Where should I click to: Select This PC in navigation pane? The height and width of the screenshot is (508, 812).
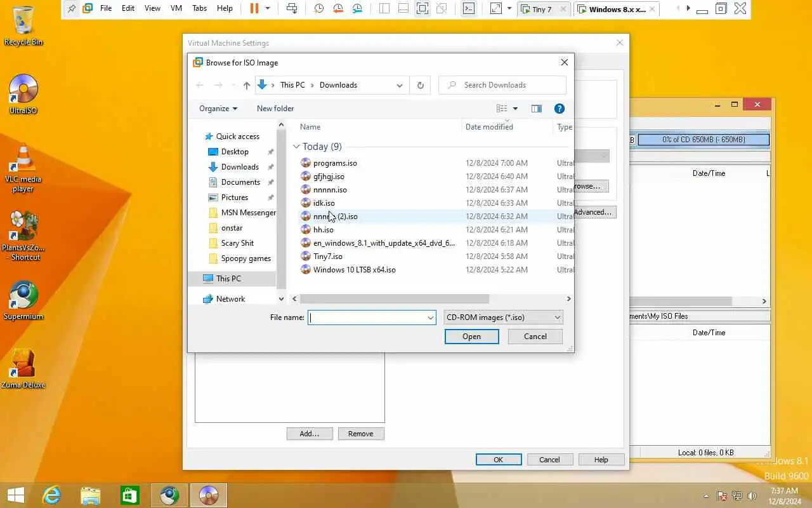(228, 279)
